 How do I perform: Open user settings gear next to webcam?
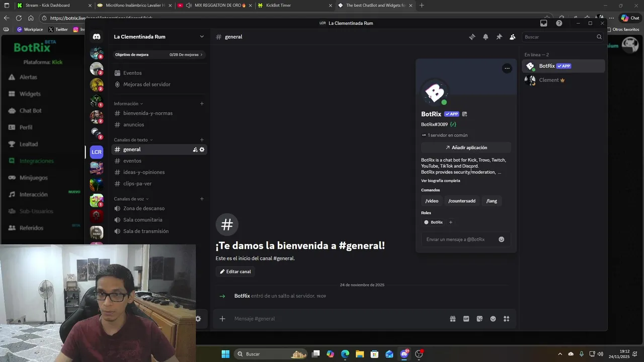(x=198, y=319)
